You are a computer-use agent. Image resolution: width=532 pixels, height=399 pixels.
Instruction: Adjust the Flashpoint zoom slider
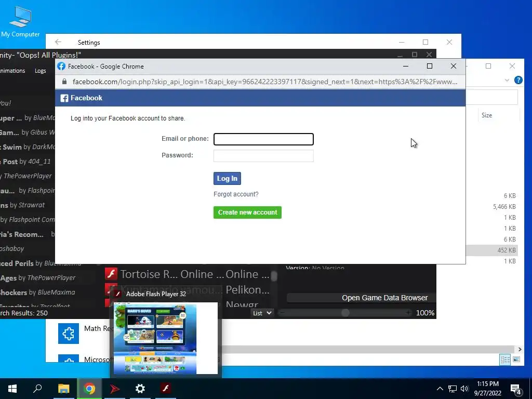[x=345, y=313]
